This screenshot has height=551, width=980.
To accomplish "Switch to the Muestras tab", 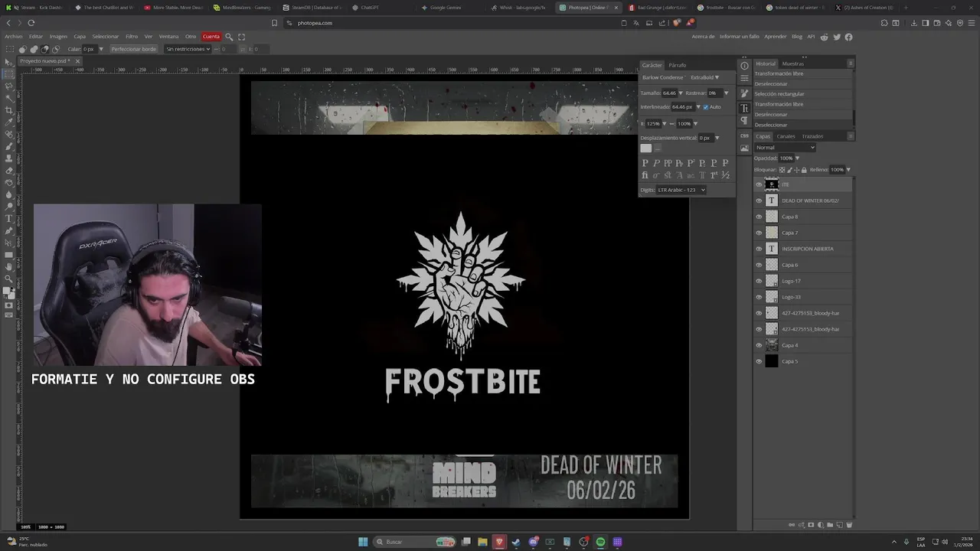I will [x=793, y=64].
